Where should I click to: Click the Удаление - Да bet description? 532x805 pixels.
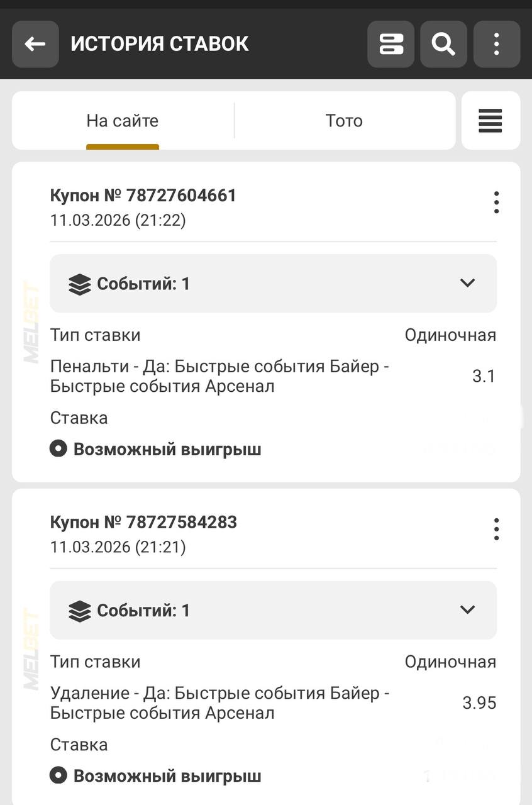click(219, 703)
